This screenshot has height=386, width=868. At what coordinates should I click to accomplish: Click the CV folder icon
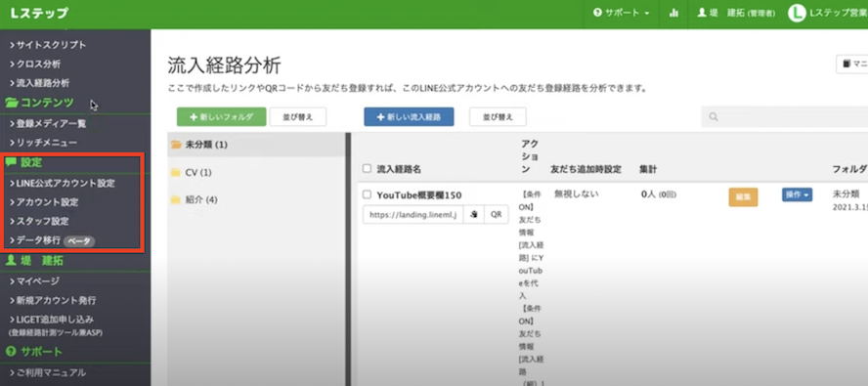pyautogui.click(x=176, y=173)
